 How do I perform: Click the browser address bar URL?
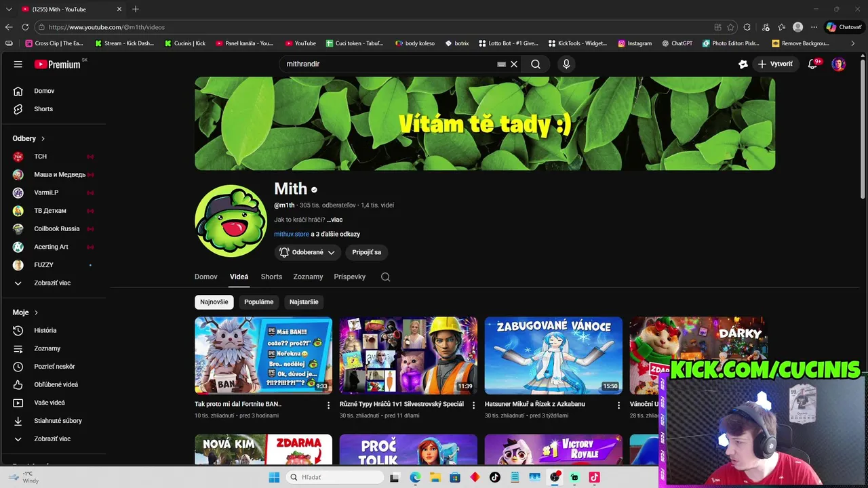click(x=106, y=27)
